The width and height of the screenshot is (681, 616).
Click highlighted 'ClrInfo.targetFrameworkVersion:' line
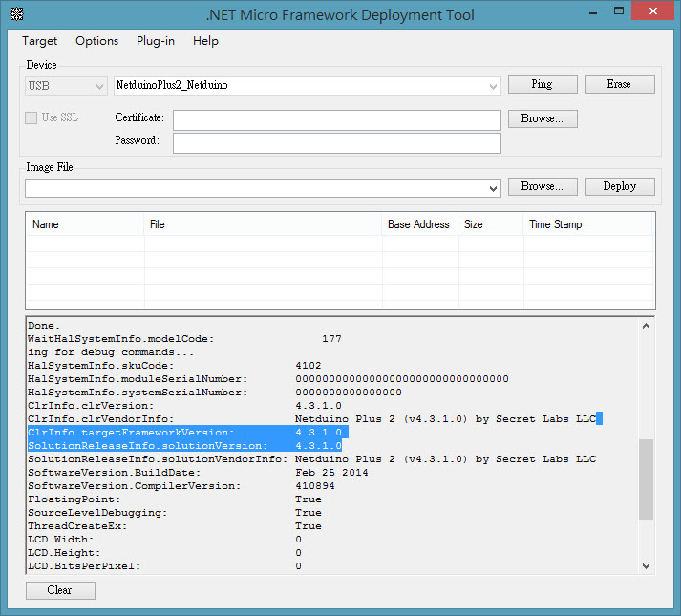point(187,433)
